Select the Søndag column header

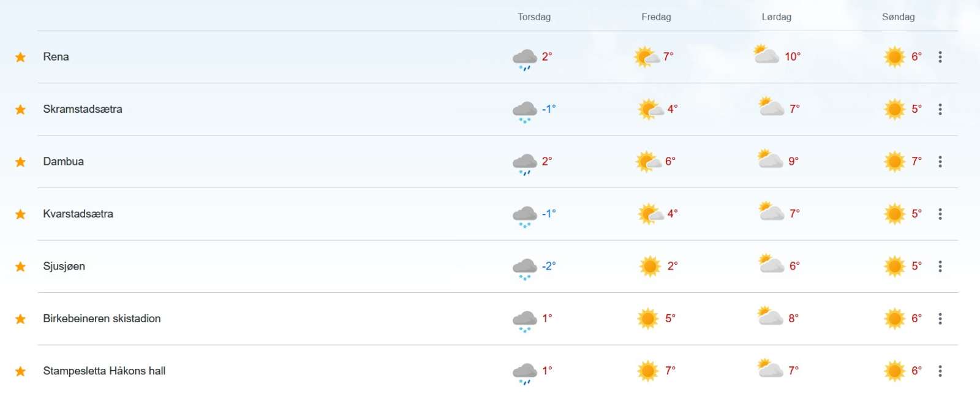899,17
